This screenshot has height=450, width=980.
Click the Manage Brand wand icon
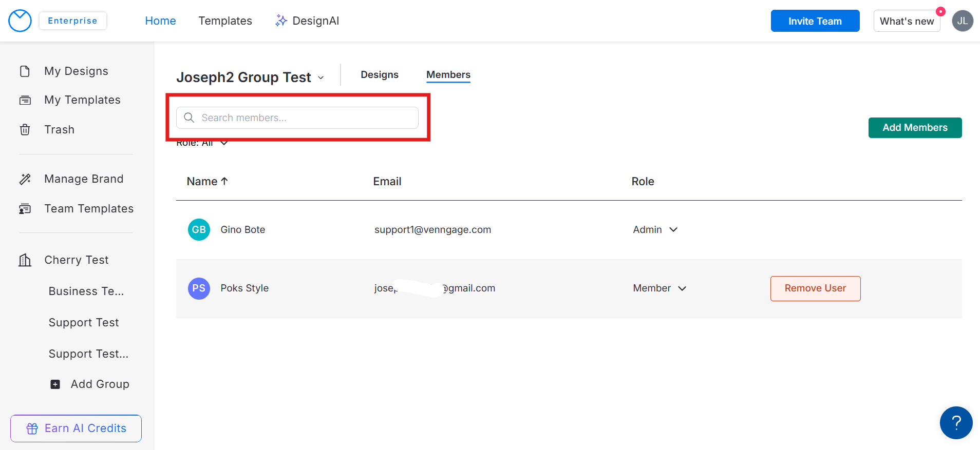tap(25, 179)
